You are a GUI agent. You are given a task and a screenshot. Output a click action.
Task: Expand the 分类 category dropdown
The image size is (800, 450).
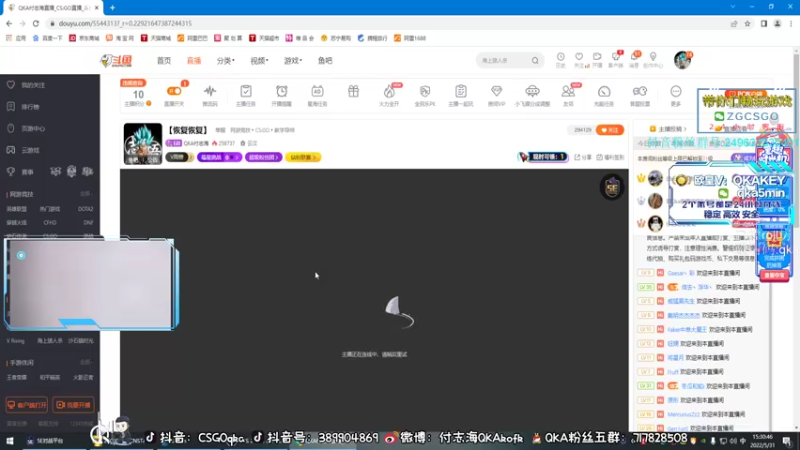pos(226,60)
